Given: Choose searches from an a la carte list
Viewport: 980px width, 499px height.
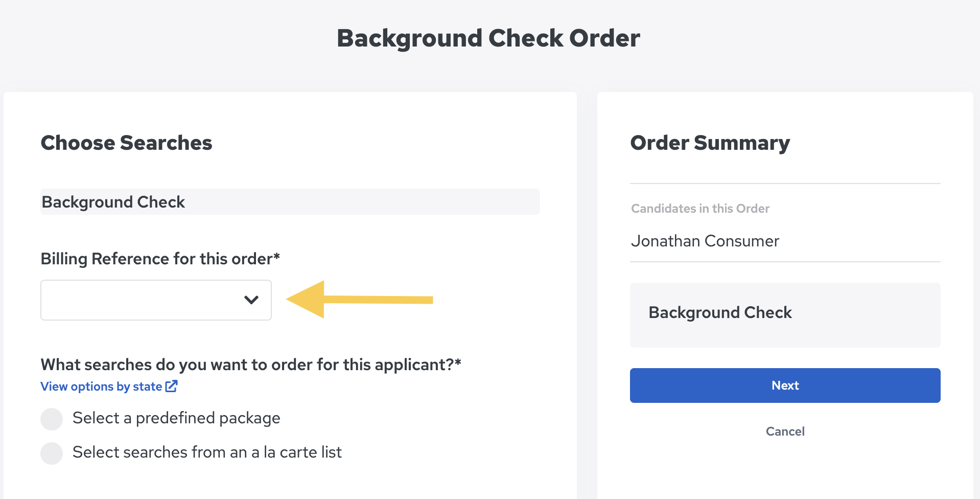Looking at the screenshot, I should [x=52, y=453].
